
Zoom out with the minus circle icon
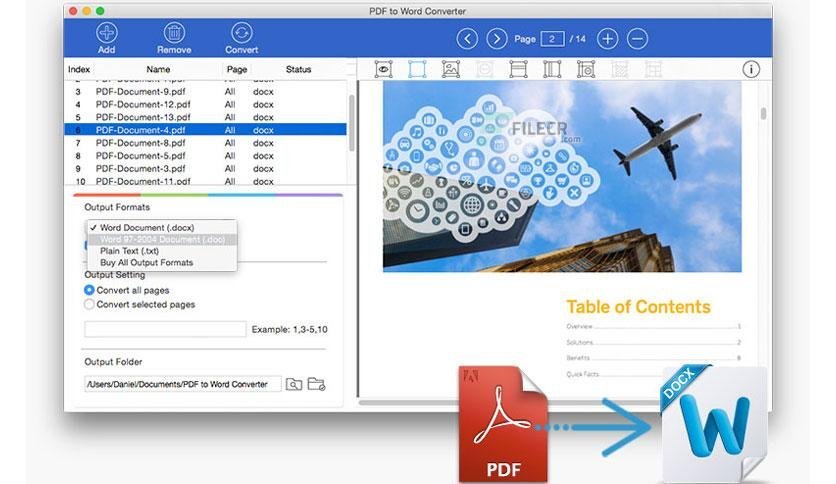[637, 39]
